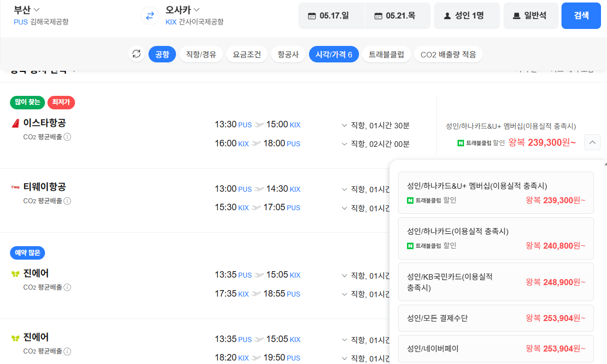This screenshot has height=364, width=607.
Task: Click the butterfly logo of 17:35 진에어
Action: (15, 274)
